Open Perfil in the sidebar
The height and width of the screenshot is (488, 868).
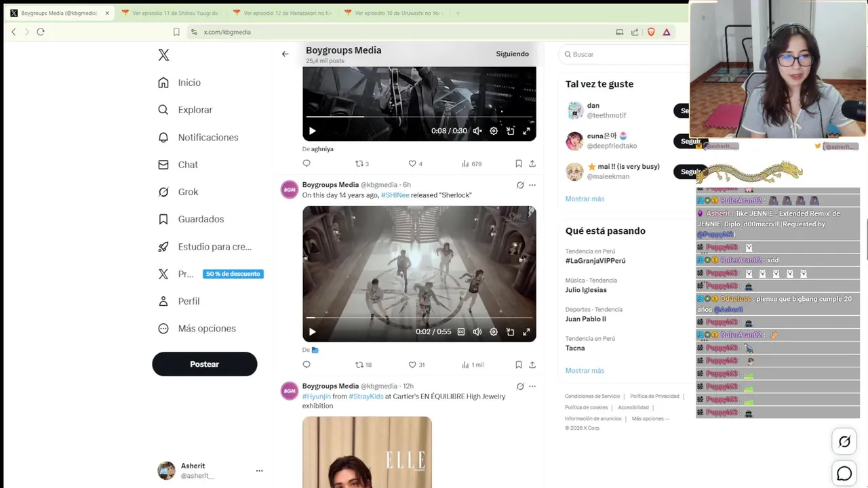(180, 301)
